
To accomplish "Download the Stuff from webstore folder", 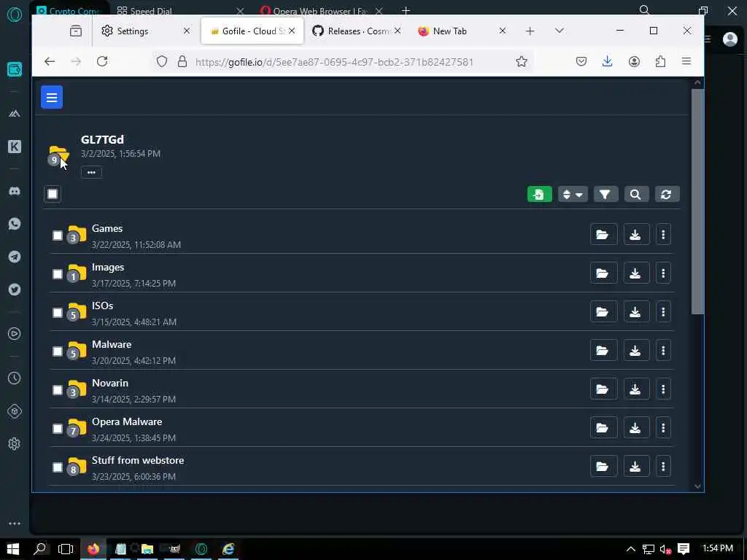I will click(636, 466).
